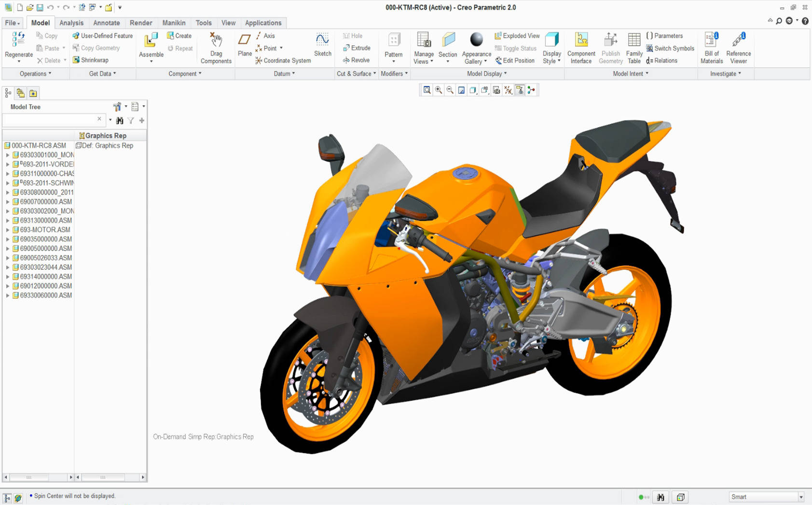This screenshot has width=812, height=505.
Task: Click the binoculars icon in status bar
Action: [661, 497]
